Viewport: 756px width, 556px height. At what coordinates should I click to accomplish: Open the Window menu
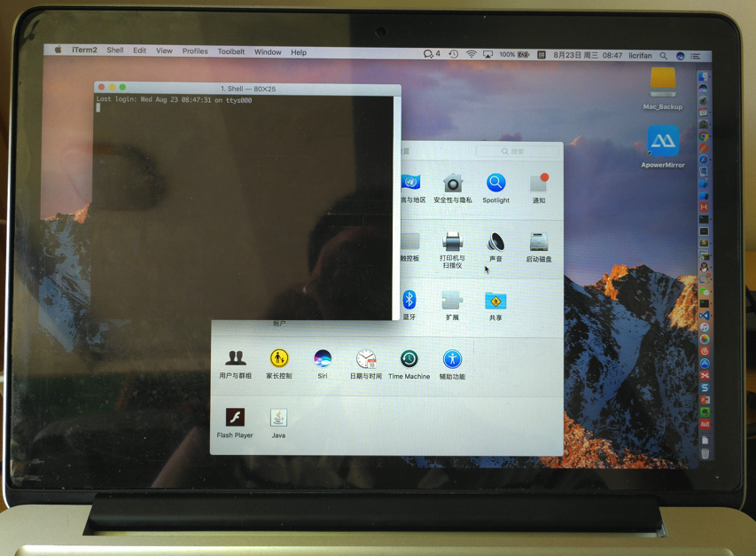[268, 52]
